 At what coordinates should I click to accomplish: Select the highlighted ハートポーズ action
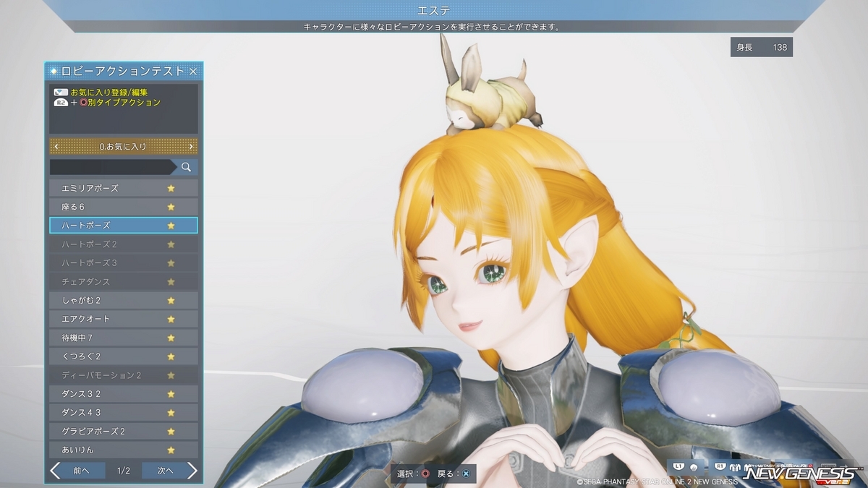[124, 226]
